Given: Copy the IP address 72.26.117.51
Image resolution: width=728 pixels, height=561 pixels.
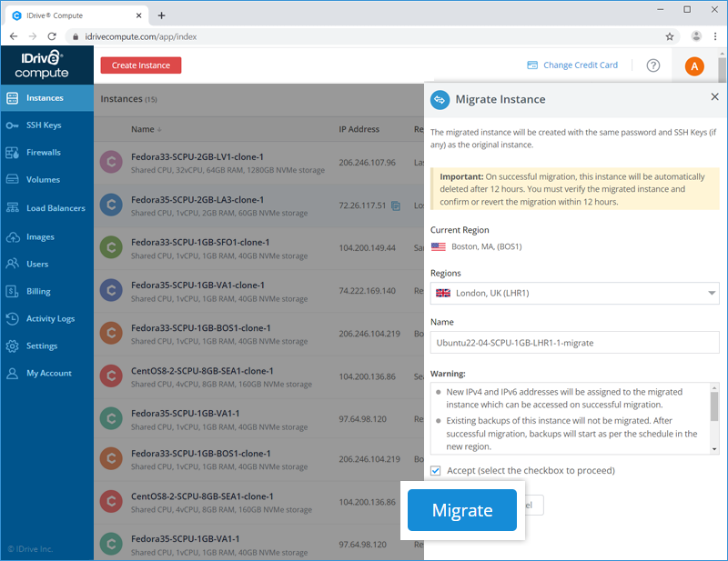Looking at the screenshot, I should (x=396, y=205).
